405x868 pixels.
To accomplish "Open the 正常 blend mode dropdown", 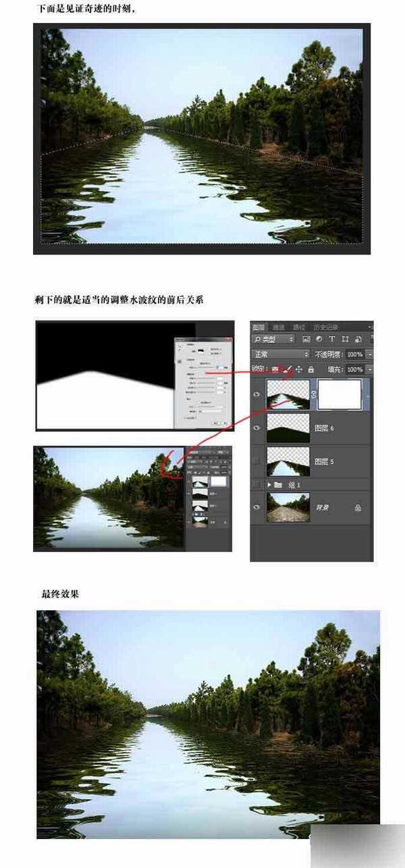I will tap(280, 354).
